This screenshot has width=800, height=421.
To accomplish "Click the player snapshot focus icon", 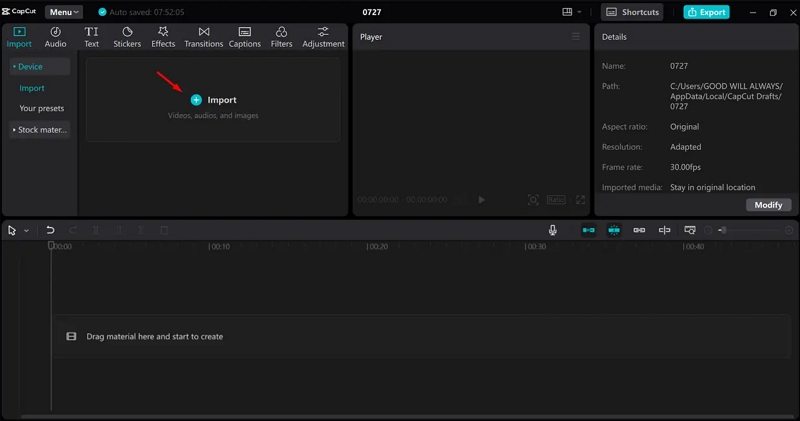I will 533,200.
